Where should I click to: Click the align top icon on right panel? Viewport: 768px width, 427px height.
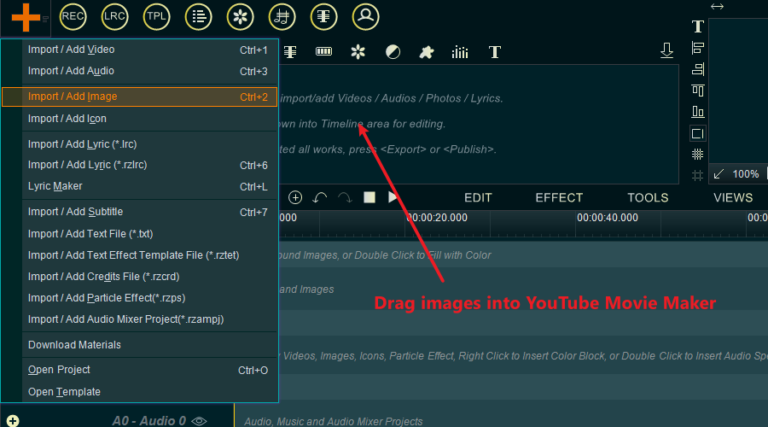[x=697, y=91]
